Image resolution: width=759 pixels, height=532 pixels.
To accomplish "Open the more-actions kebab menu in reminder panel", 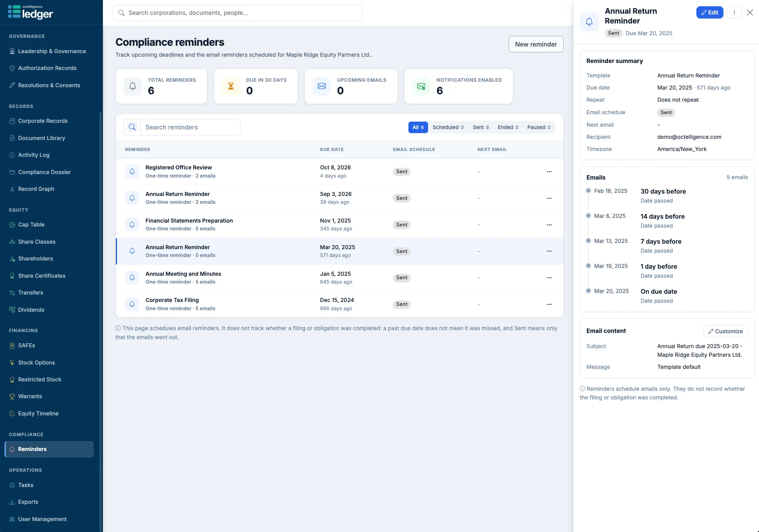I will click(734, 13).
